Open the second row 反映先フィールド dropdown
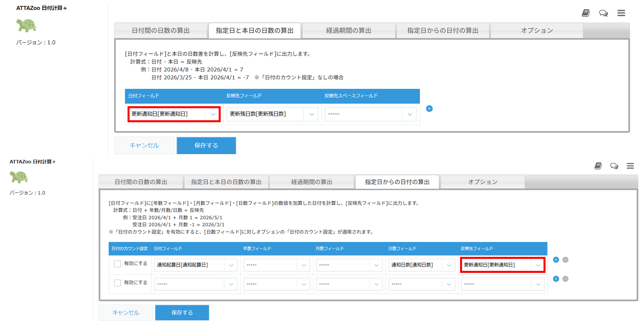644x330 pixels. 503,284
